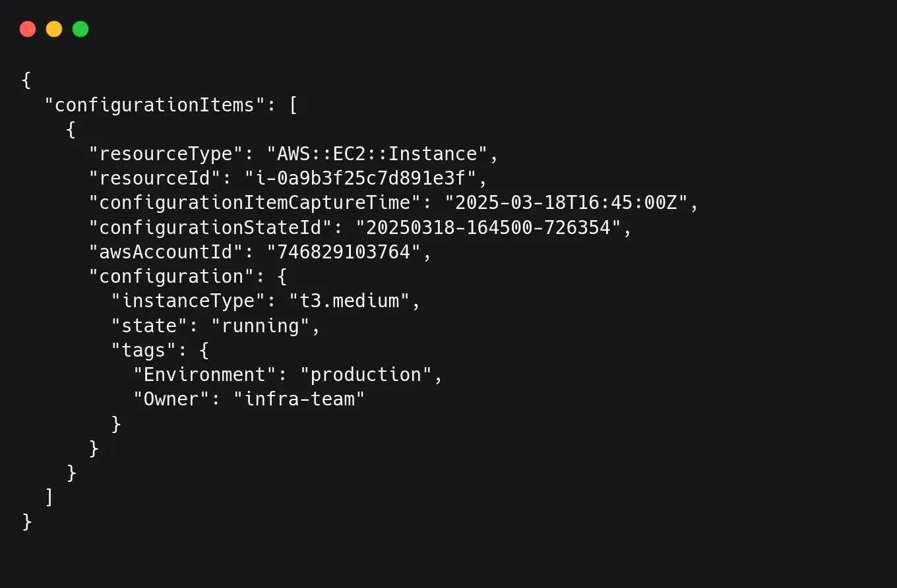Click the "configurationItemCaptureTime" key
897x588 pixels.
(x=255, y=203)
